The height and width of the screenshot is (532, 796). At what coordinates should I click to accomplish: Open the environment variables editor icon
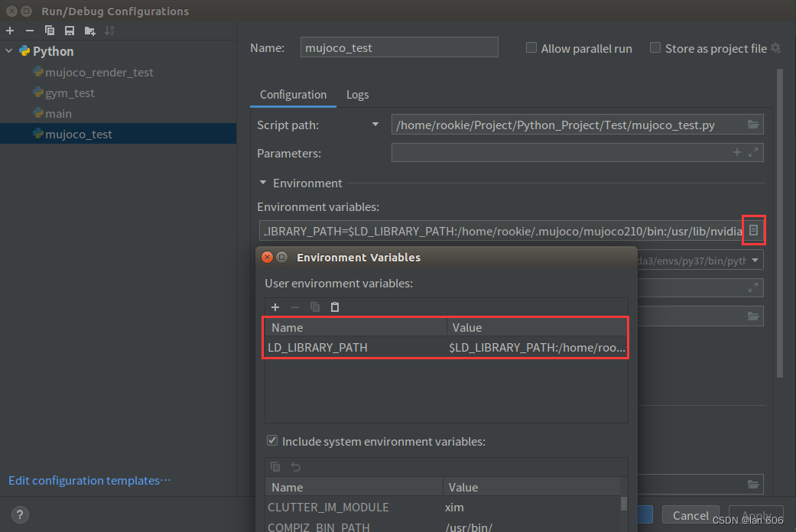pos(753,231)
